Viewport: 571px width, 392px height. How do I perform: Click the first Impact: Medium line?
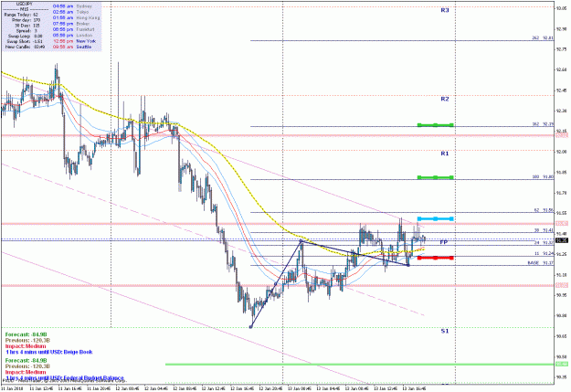26,346
